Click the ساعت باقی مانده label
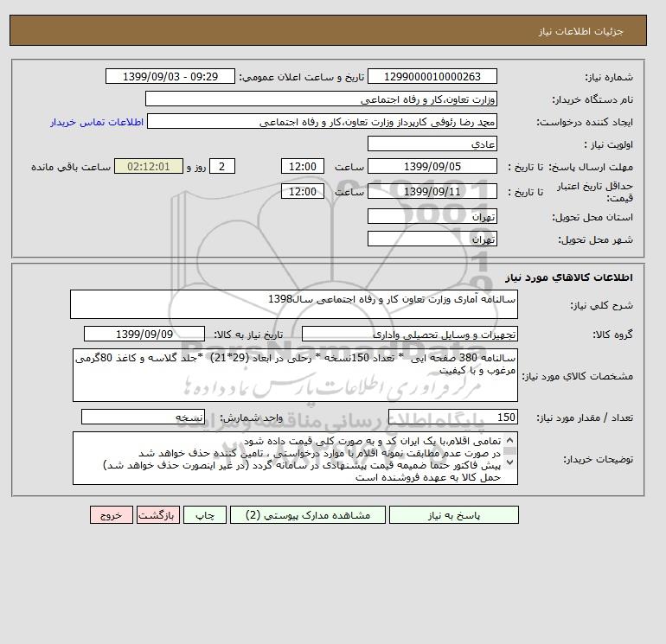 (71, 167)
